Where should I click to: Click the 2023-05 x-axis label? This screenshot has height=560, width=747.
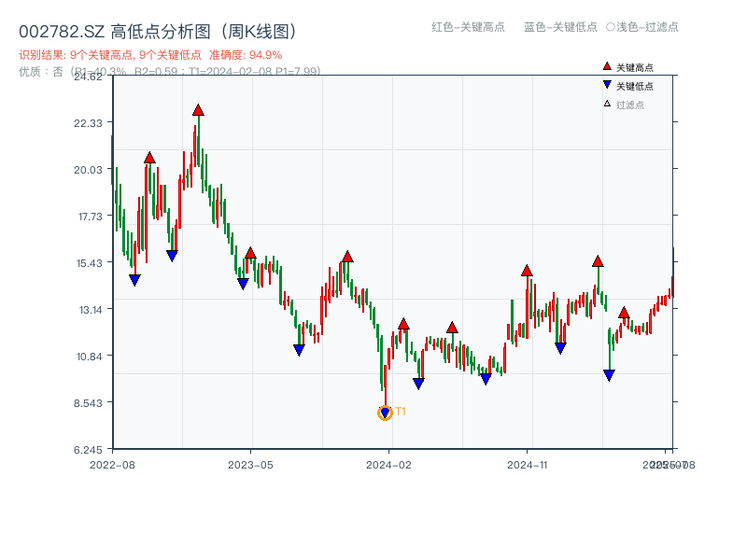[x=250, y=465]
